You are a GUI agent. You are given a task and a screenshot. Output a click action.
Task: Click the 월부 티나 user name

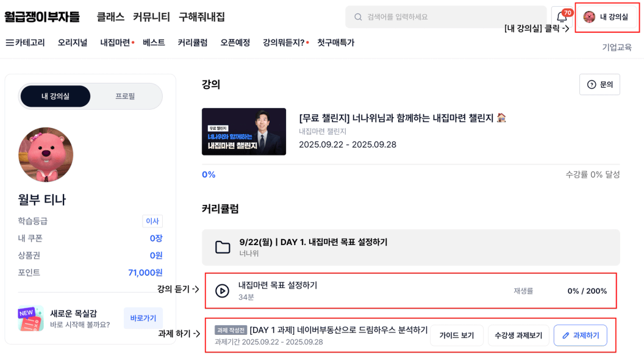click(42, 199)
